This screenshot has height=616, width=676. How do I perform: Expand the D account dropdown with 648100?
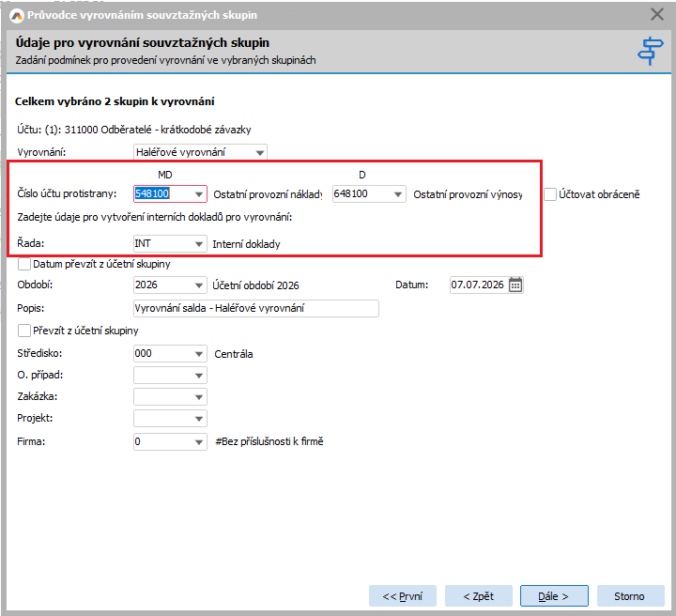398,194
